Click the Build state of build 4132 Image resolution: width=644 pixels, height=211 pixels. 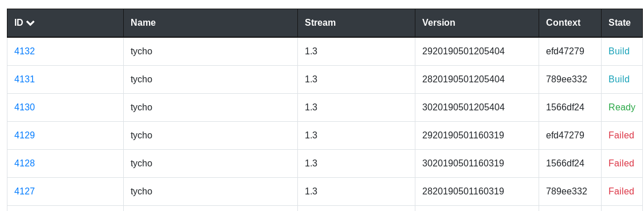pos(619,51)
